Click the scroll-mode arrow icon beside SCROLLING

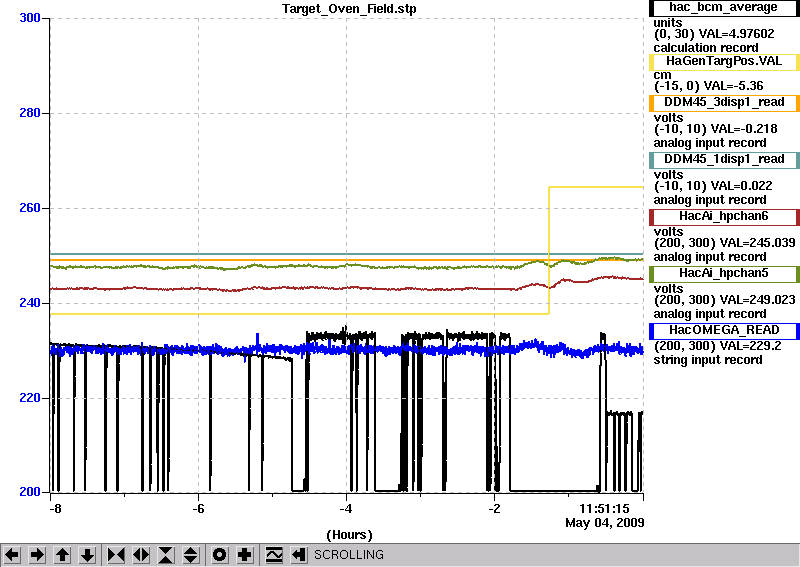(x=298, y=554)
